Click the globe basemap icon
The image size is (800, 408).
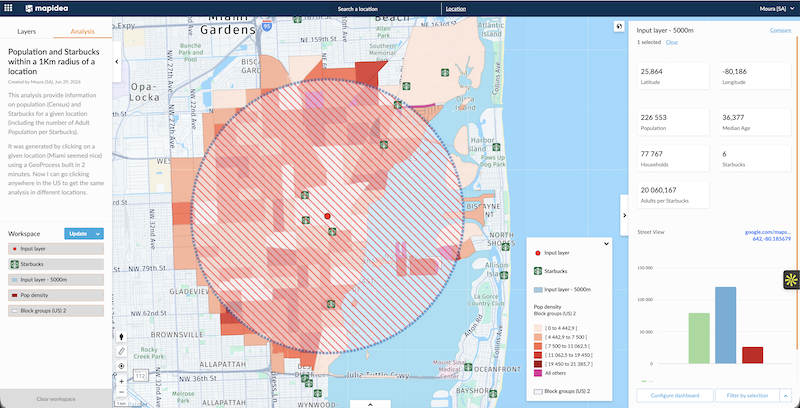click(619, 27)
